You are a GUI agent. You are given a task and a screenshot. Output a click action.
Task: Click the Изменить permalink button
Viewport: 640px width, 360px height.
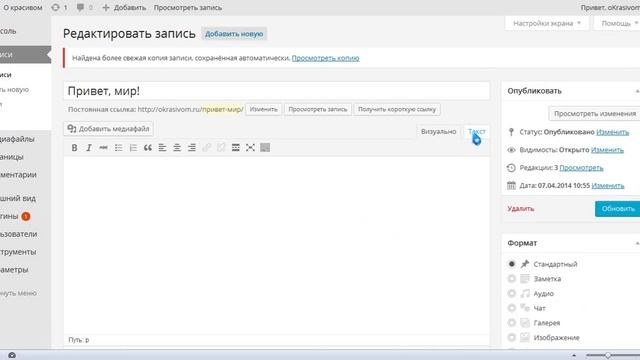tap(263, 109)
